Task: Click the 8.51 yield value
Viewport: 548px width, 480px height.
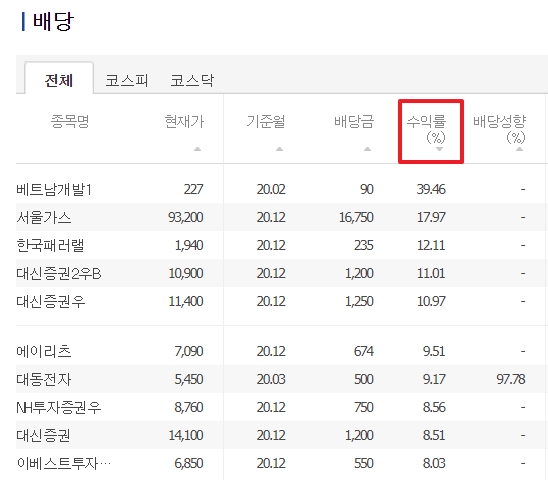Action: click(x=434, y=435)
